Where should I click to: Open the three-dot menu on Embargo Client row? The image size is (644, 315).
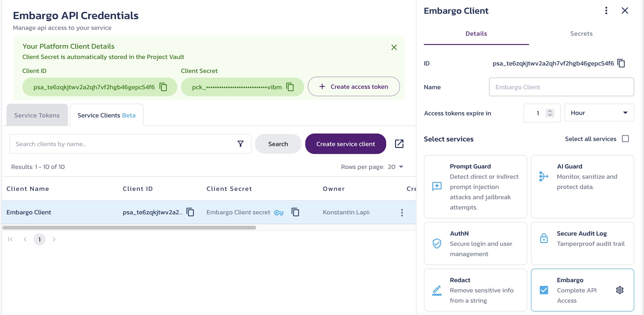[x=402, y=212]
